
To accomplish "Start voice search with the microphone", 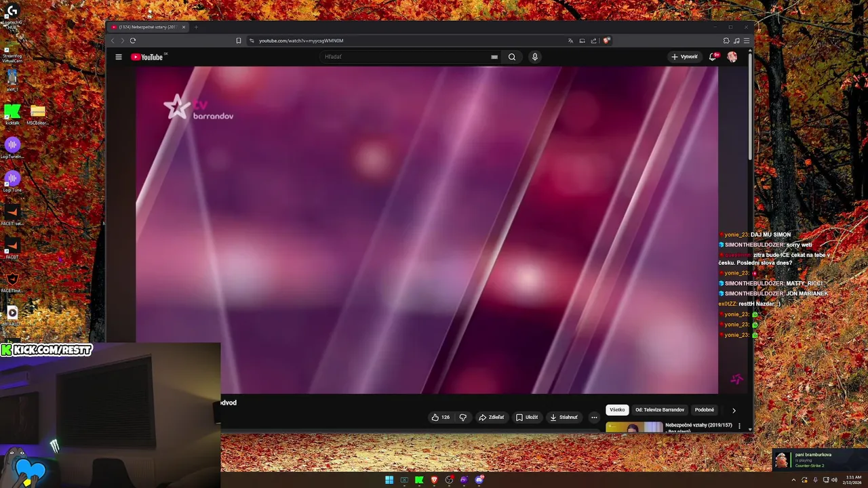I will click(x=534, y=57).
